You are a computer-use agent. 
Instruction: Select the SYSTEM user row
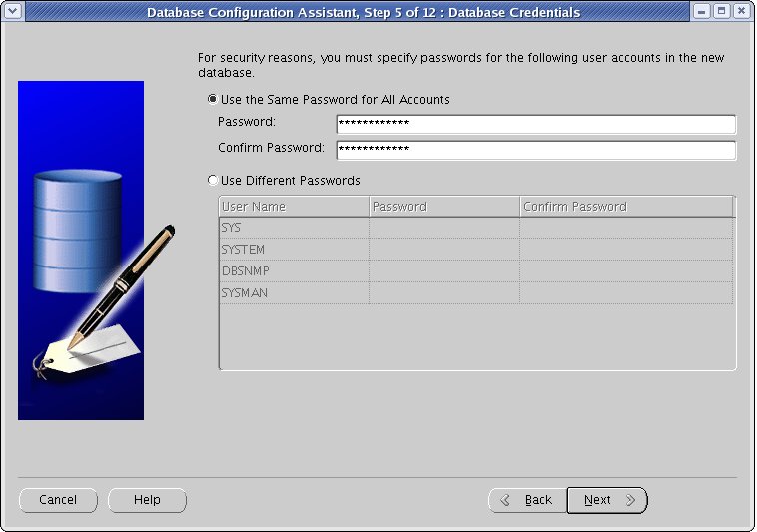(x=294, y=250)
